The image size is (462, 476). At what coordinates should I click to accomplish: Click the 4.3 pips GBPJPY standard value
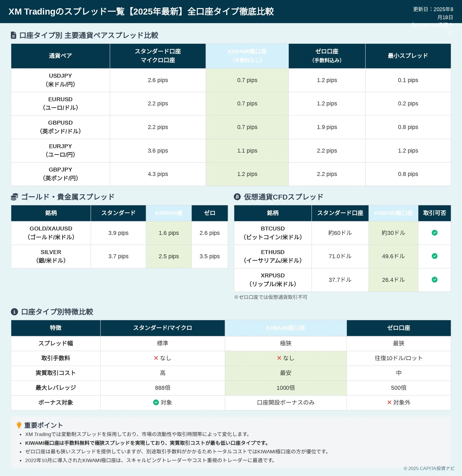(x=158, y=174)
